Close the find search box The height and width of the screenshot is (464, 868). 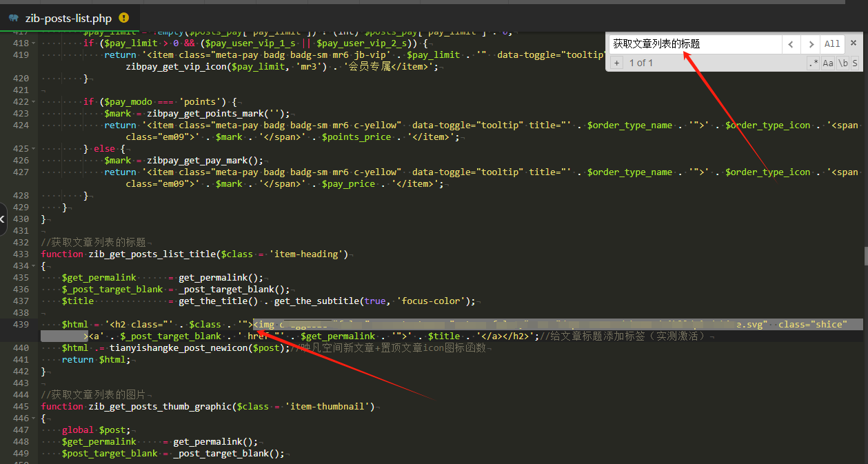pyautogui.click(x=853, y=43)
